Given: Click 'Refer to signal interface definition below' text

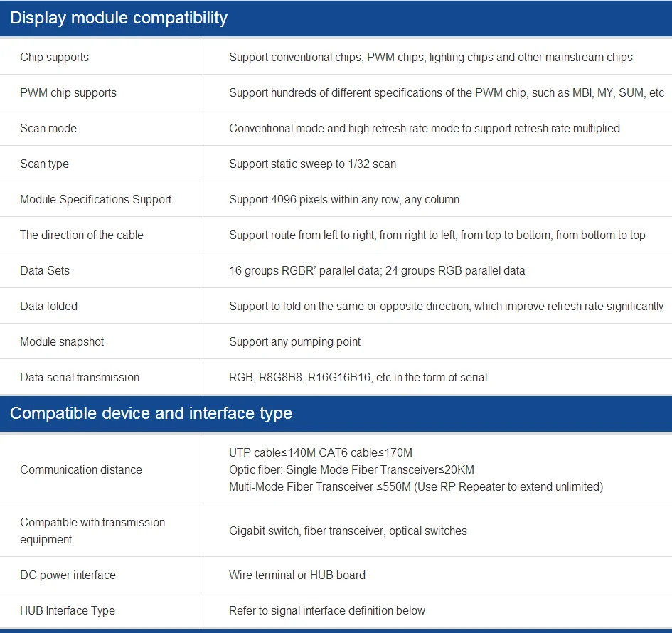Looking at the screenshot, I should [327, 610].
